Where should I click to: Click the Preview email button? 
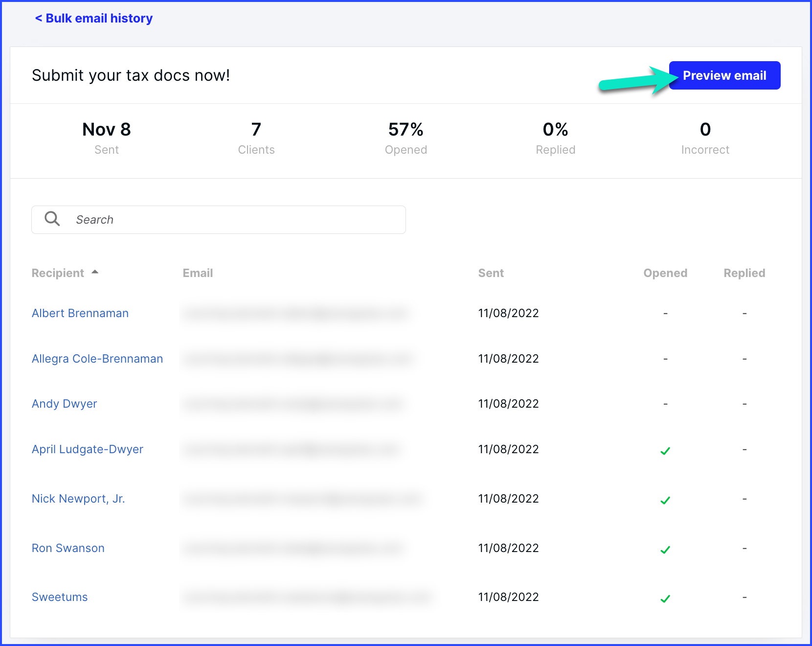tap(724, 75)
